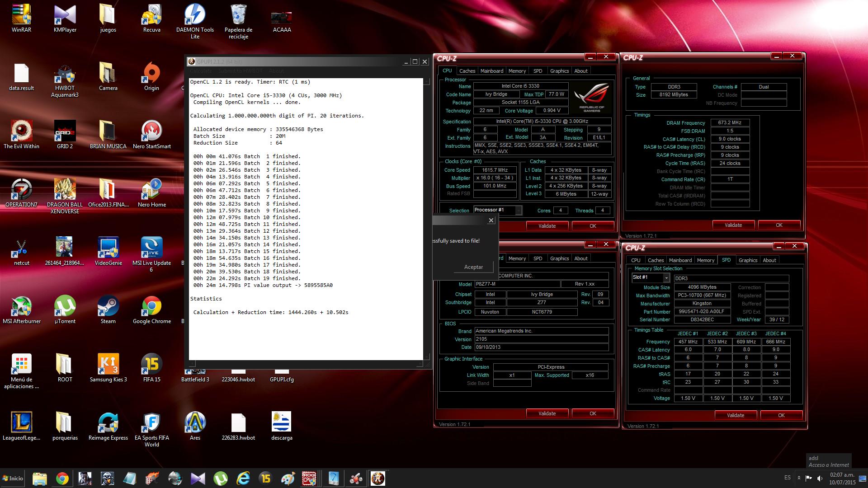Open KMPlayer desktop shortcut
Screen dimensions: 868x488
(65, 18)
